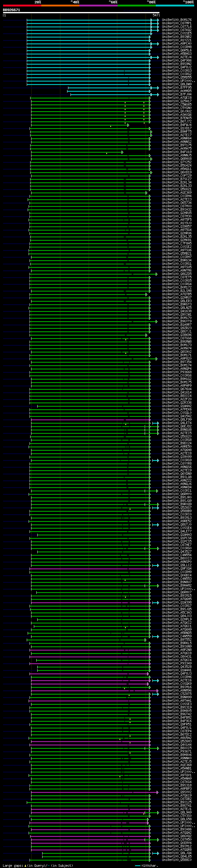Open the UniRef100_Q8LJQ4 hit
Image resolution: width=197 pixels, height=868 pixels.
pos(176,854)
